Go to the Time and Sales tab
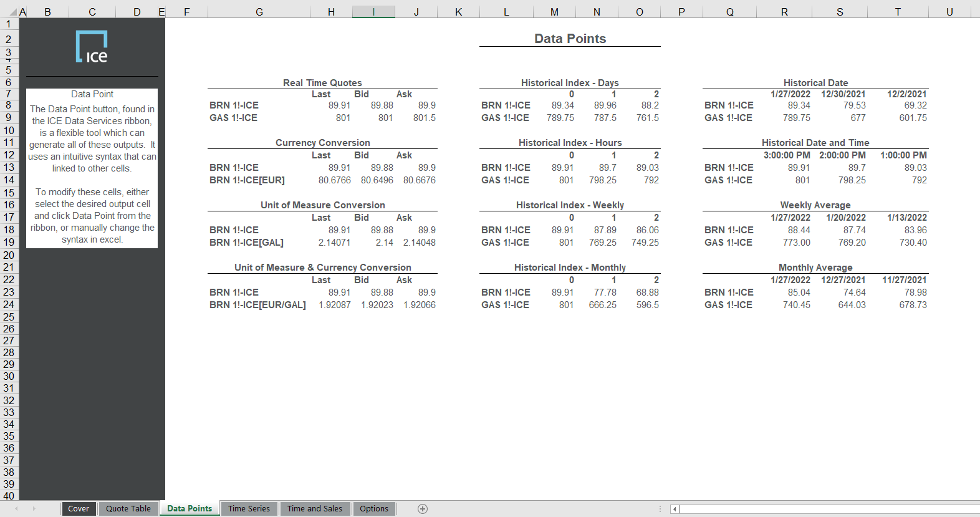This screenshot has width=980, height=517. pyautogui.click(x=315, y=509)
